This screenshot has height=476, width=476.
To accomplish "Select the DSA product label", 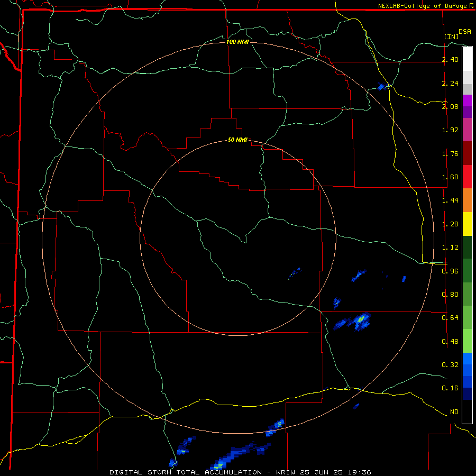I will [x=464, y=32].
